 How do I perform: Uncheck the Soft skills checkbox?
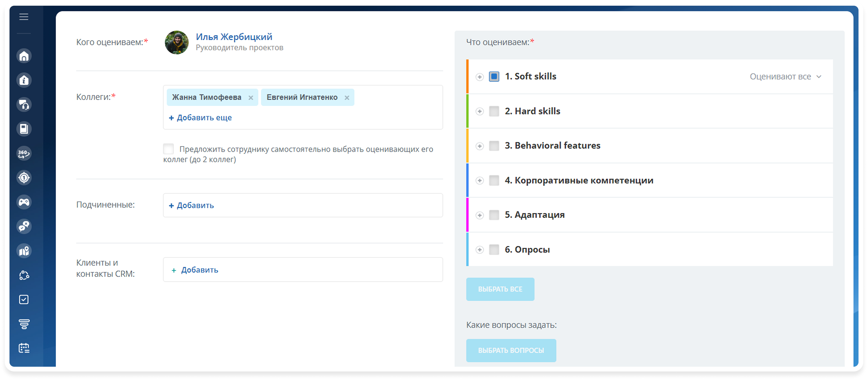click(494, 76)
